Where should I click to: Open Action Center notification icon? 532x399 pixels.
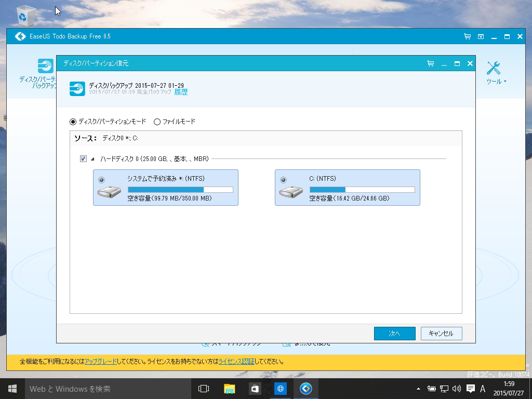point(470,389)
